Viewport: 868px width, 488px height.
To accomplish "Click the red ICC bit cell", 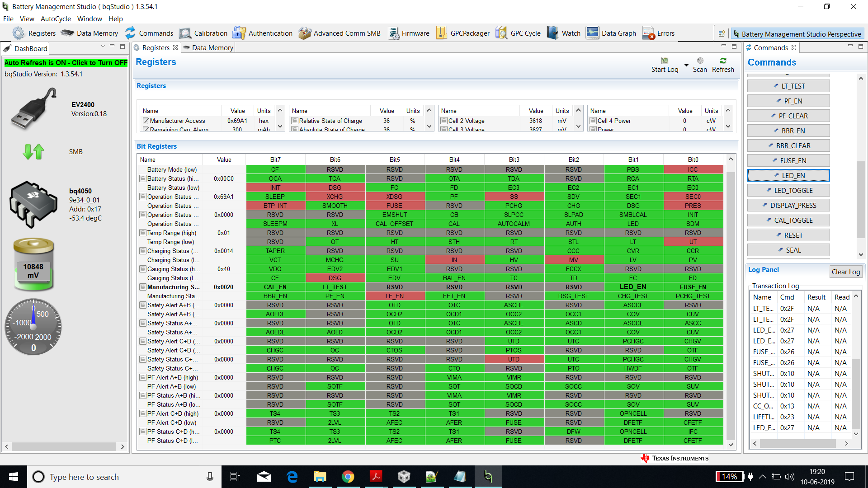I will point(693,169).
